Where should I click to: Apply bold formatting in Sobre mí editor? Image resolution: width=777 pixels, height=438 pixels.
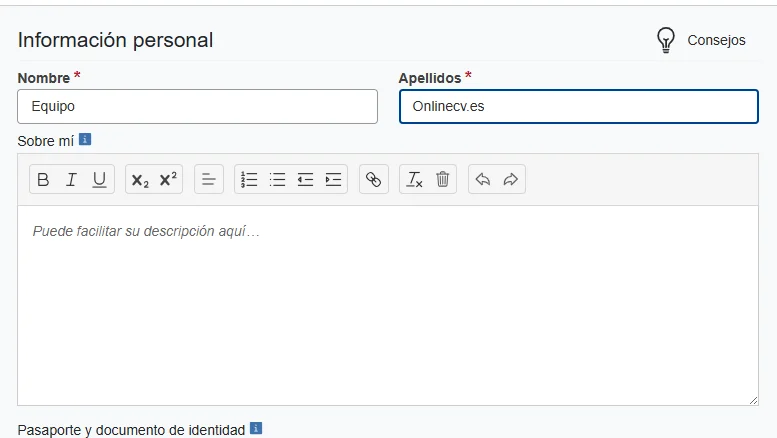[x=43, y=179]
